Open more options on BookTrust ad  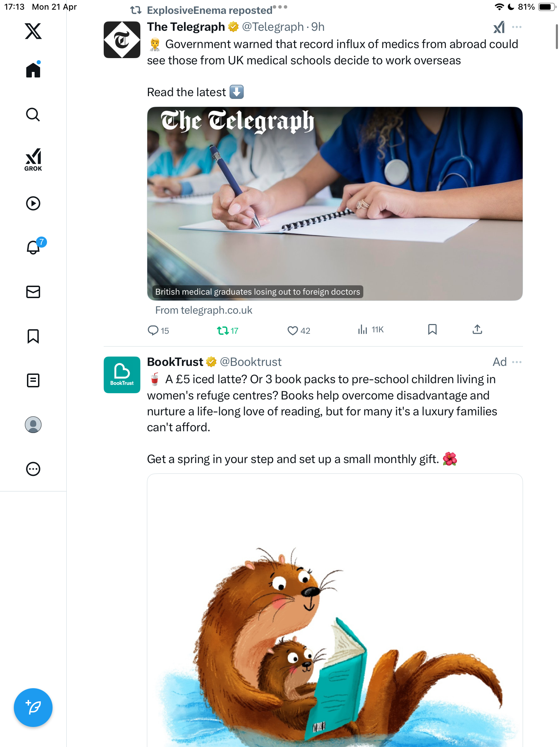tap(517, 362)
